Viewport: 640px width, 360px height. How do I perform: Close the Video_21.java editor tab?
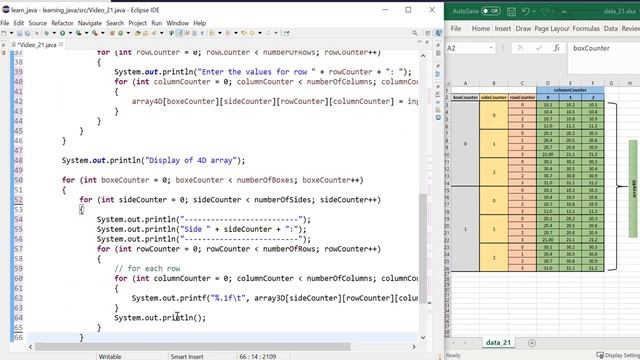[61, 44]
